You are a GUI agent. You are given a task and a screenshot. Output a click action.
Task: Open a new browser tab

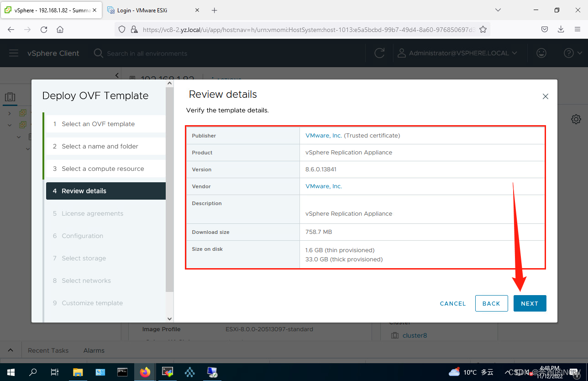click(x=215, y=10)
